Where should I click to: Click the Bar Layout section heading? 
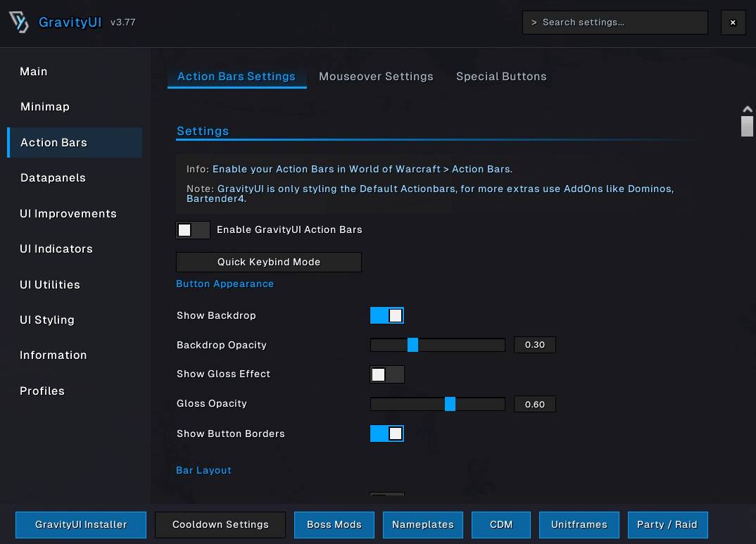tap(203, 470)
